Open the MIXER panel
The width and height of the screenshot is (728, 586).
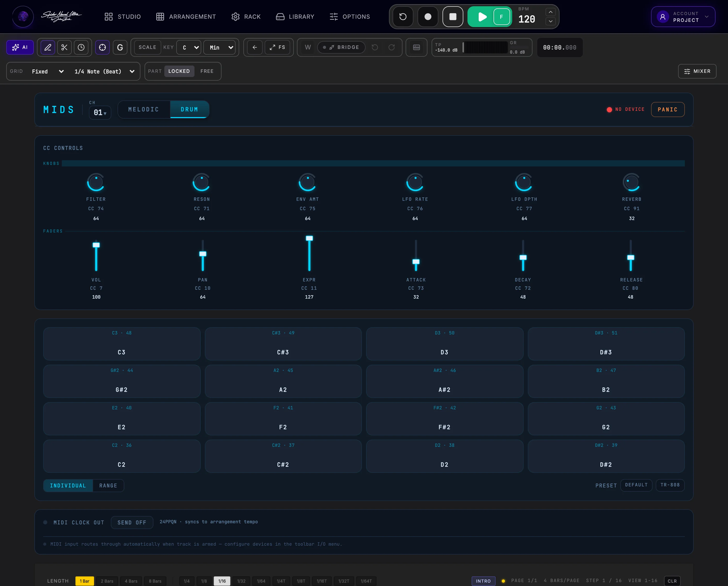[x=697, y=71]
